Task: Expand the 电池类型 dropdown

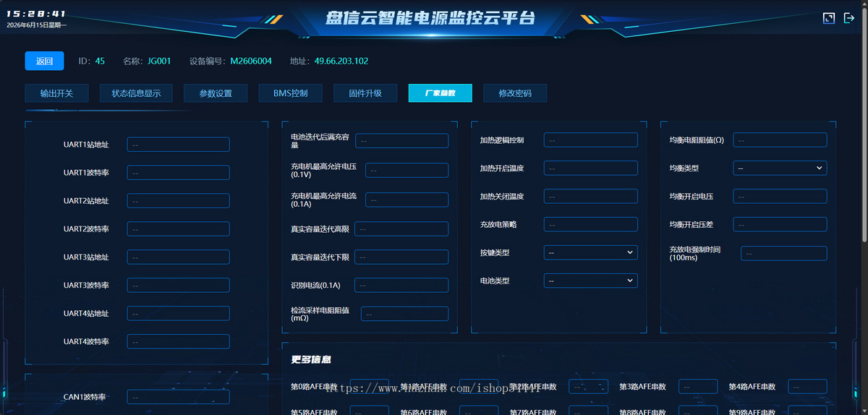Action: point(590,281)
